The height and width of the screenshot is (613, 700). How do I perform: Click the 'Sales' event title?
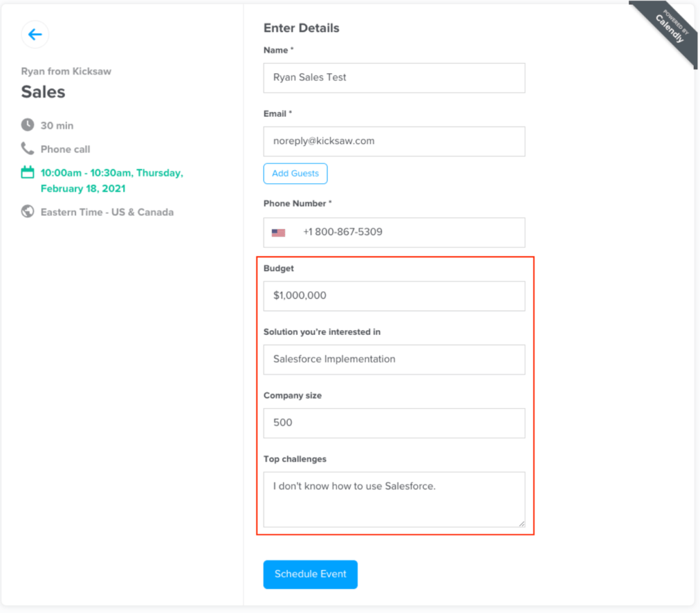pos(43,92)
